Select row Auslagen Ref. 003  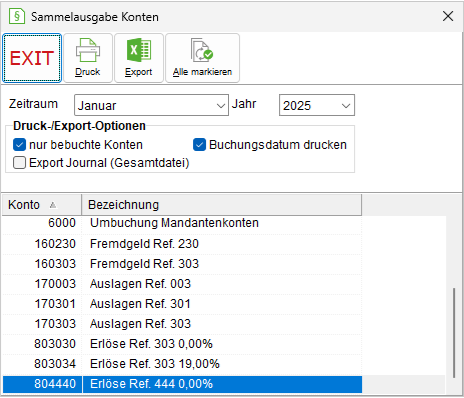[x=182, y=284]
